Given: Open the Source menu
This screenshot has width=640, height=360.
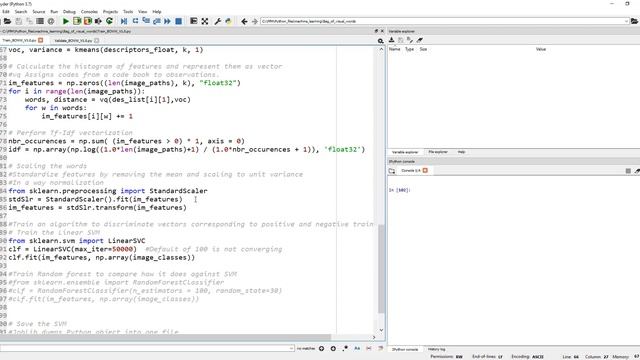Looking at the screenshot, I should [39, 12].
